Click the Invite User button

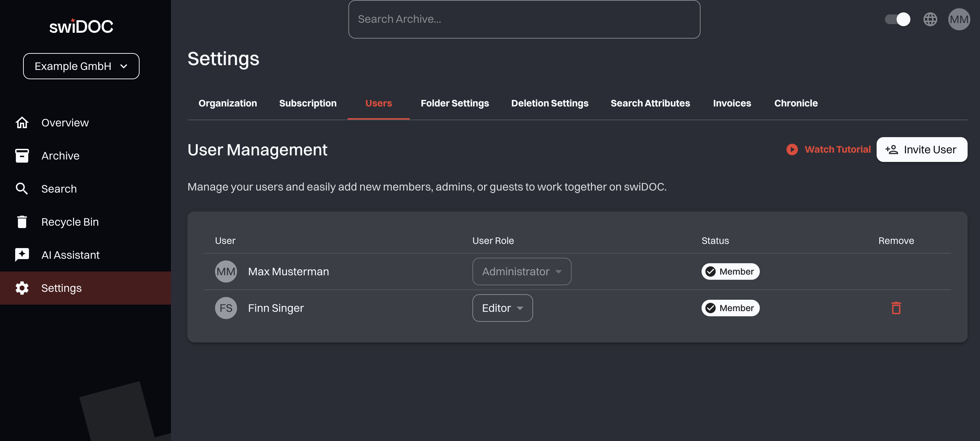pyautogui.click(x=921, y=150)
